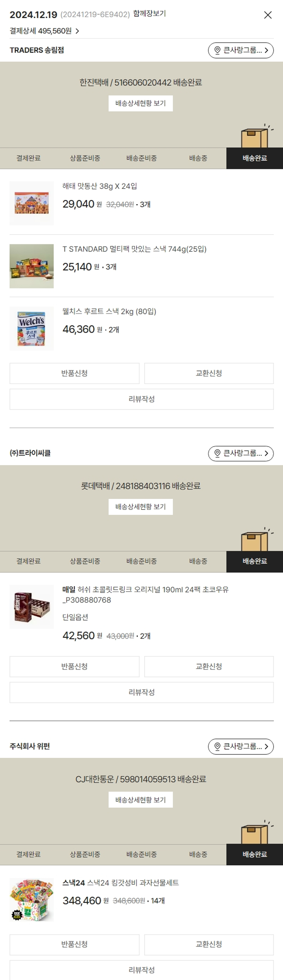This screenshot has width=283, height=980.
Task: View 한진택배 delivery tracking details
Action: click(141, 103)
